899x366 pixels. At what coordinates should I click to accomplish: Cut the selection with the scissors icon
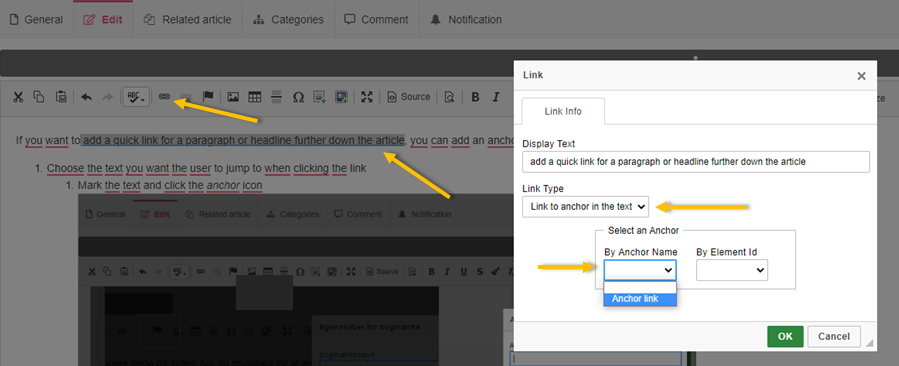18,97
